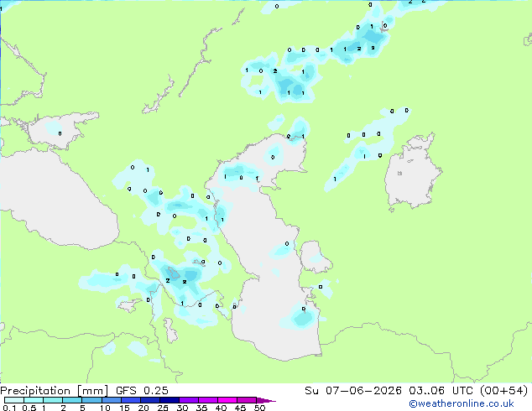
Task: Select the light blue 2–5 mm legend swatch
Action: [x=72, y=400]
